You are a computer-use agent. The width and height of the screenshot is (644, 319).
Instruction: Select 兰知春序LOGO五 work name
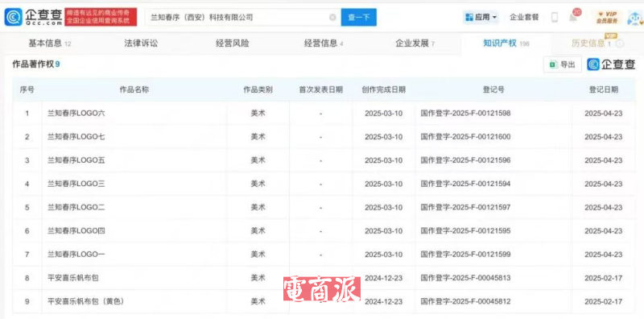coord(76,160)
